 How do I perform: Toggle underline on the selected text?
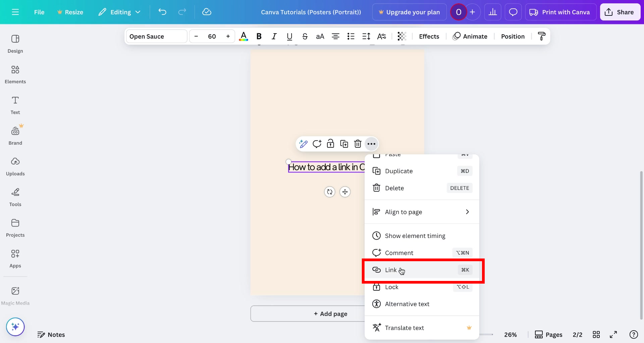coord(289,36)
